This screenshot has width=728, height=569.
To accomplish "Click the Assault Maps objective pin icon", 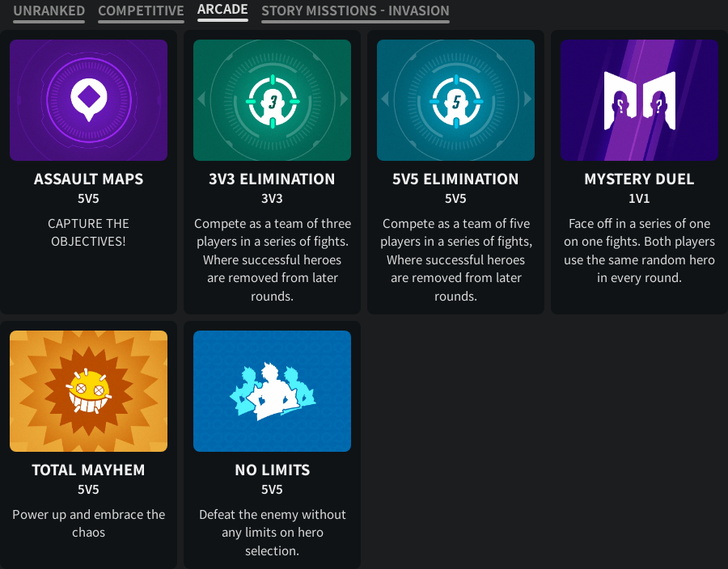I will pos(89,99).
